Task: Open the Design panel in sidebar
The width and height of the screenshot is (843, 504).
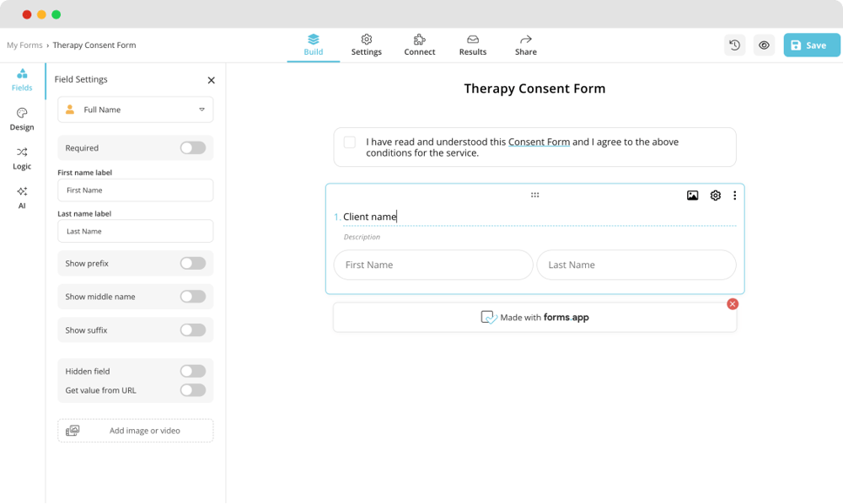Action: (22, 119)
